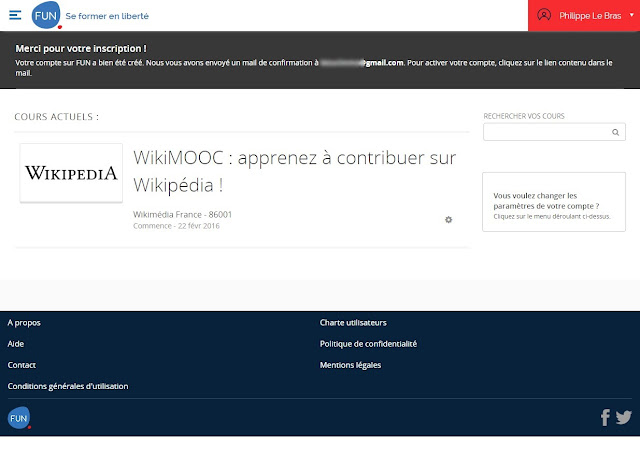Open the Mentions légales link
The image size is (640, 476).
(350, 365)
